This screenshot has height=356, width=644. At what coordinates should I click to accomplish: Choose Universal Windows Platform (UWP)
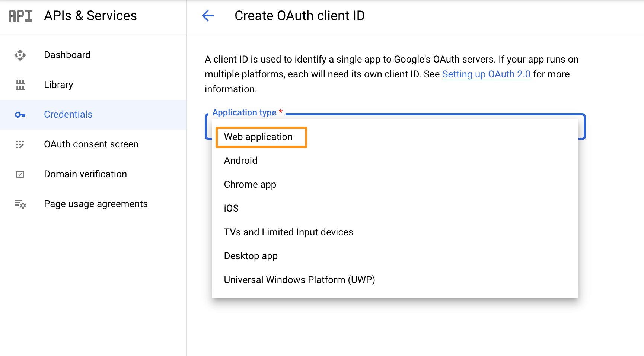[x=395, y=280]
